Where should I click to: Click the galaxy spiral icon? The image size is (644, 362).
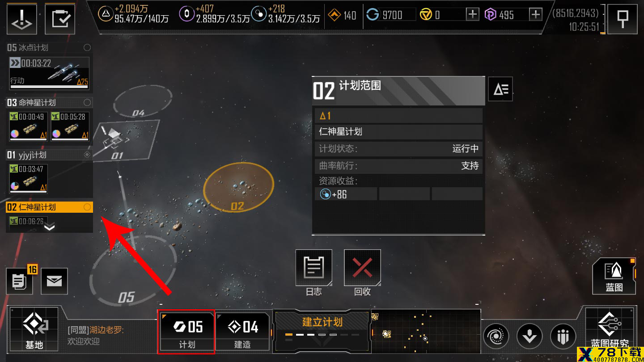[496, 336]
